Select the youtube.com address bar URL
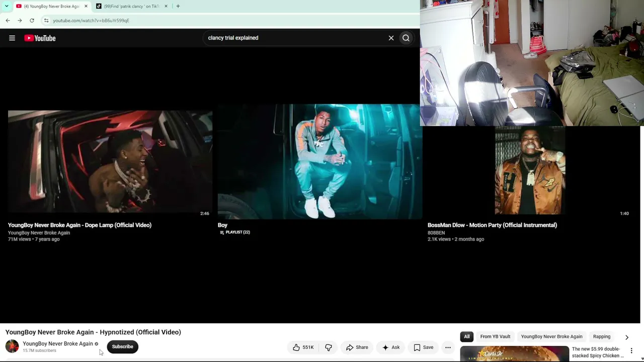This screenshot has width=644, height=362. coord(91,21)
